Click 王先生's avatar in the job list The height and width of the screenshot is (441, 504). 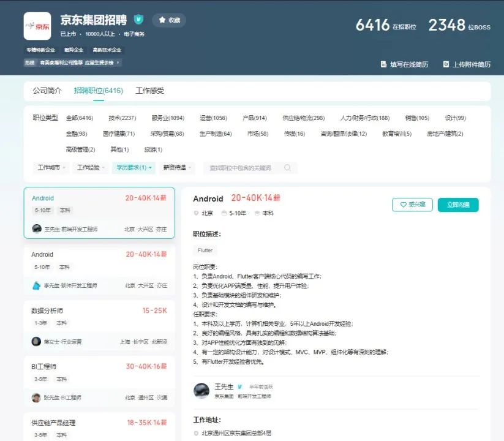(37, 228)
